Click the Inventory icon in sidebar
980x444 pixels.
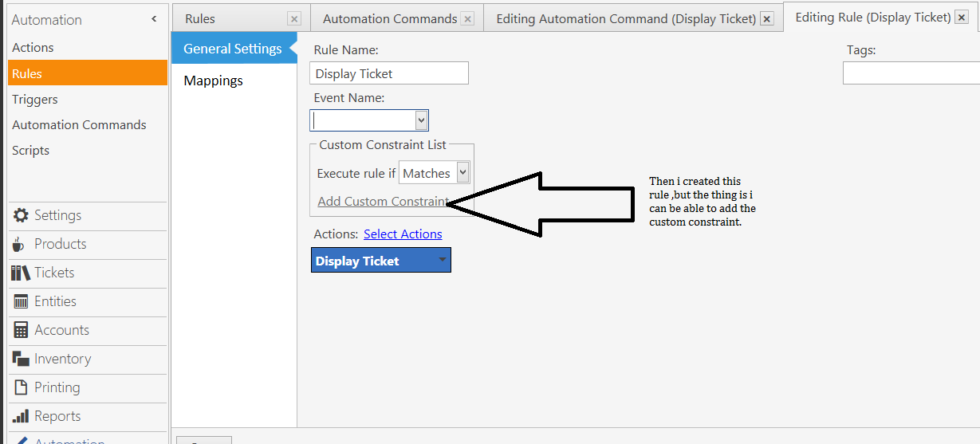click(x=21, y=359)
